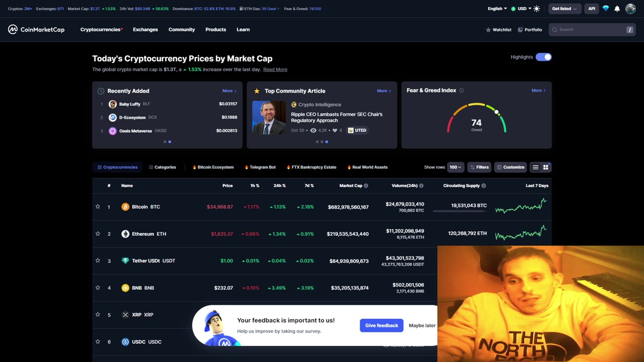Click the article like heart icon
This screenshot has height=362, width=644.
[335, 130]
